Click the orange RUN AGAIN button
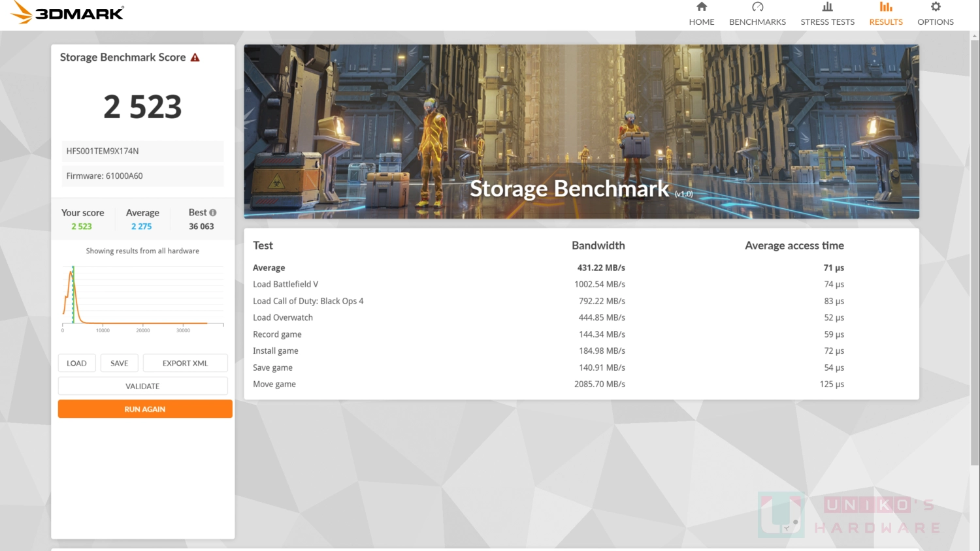980x551 pixels. point(145,409)
